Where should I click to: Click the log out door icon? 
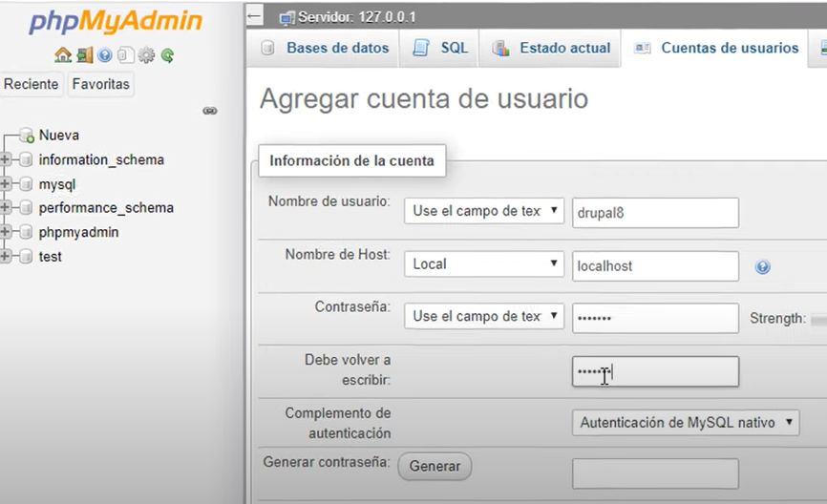point(84,54)
